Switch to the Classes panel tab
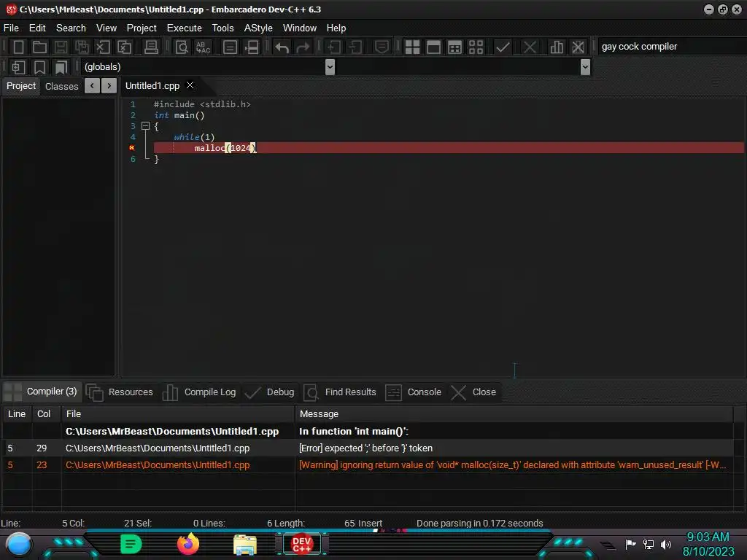The width and height of the screenshot is (747, 560). (61, 86)
